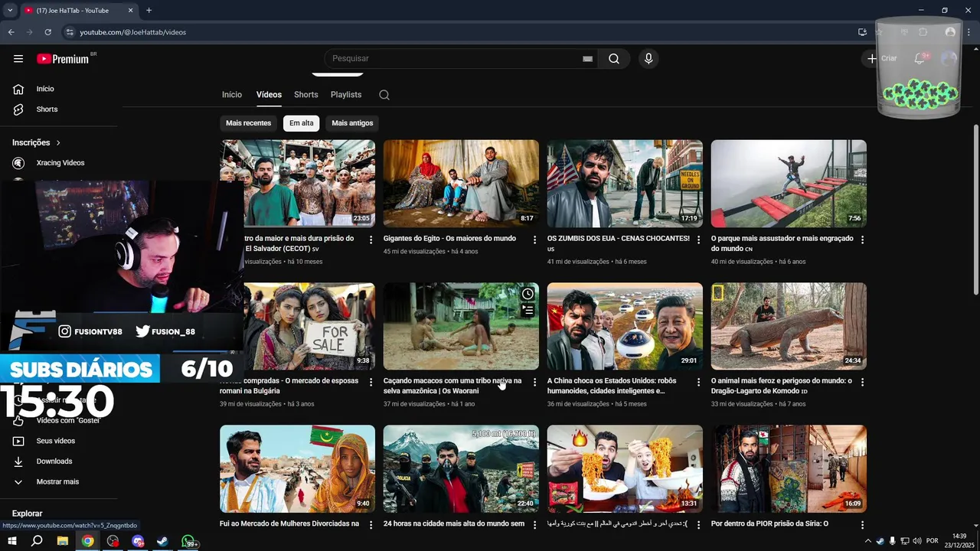Screen dimensions: 980x551
Task: Open options menu for El Salvador prison video
Action: point(371,240)
